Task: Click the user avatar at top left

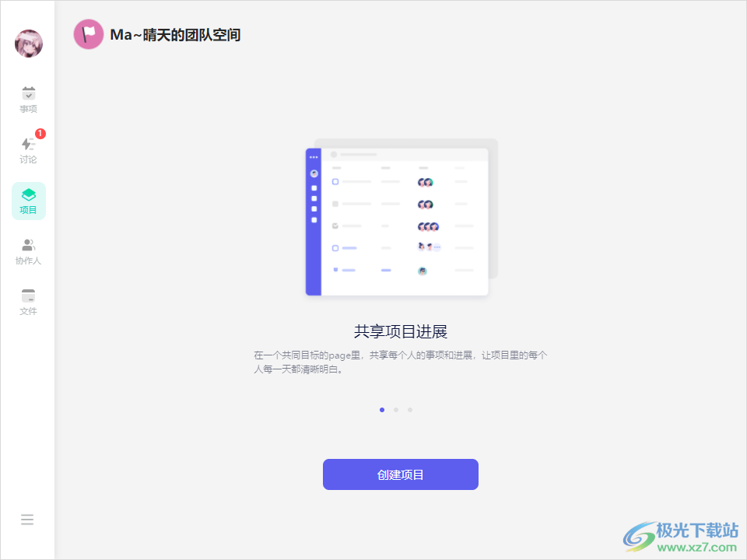Action: (28, 44)
